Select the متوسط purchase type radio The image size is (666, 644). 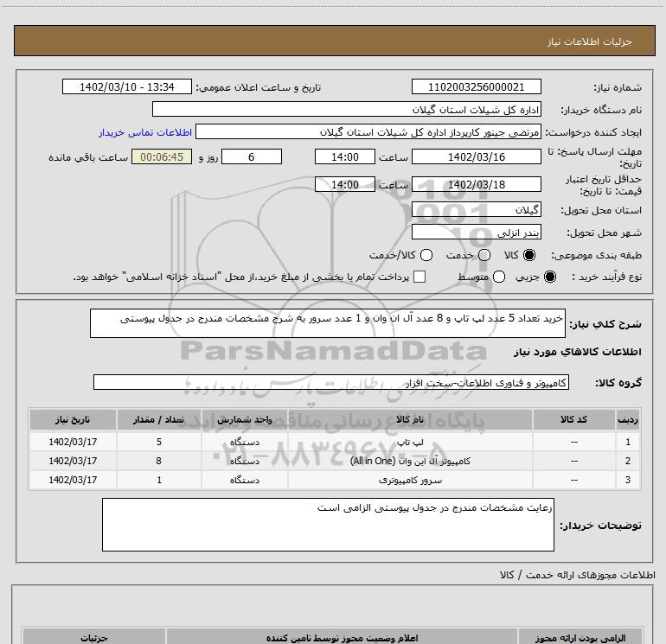[499, 277]
